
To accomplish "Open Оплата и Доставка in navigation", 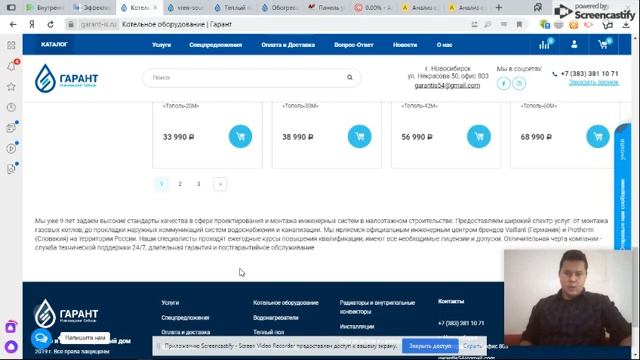I will point(288,45).
